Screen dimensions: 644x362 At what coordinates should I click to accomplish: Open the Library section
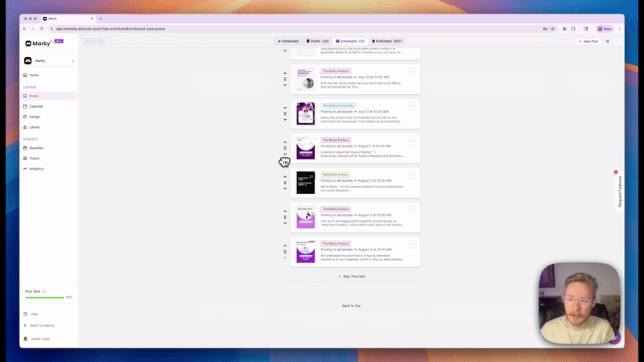point(35,127)
